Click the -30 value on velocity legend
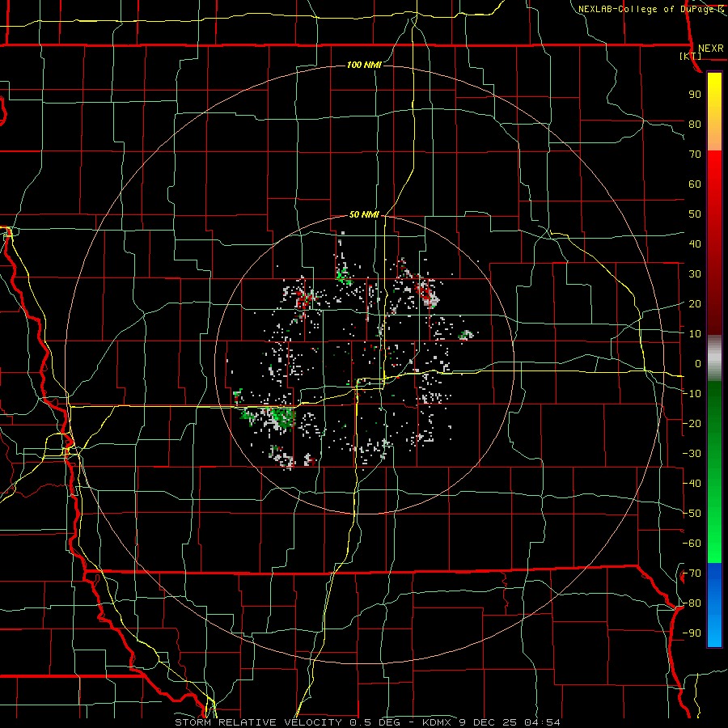This screenshot has width=728, height=728. click(692, 454)
